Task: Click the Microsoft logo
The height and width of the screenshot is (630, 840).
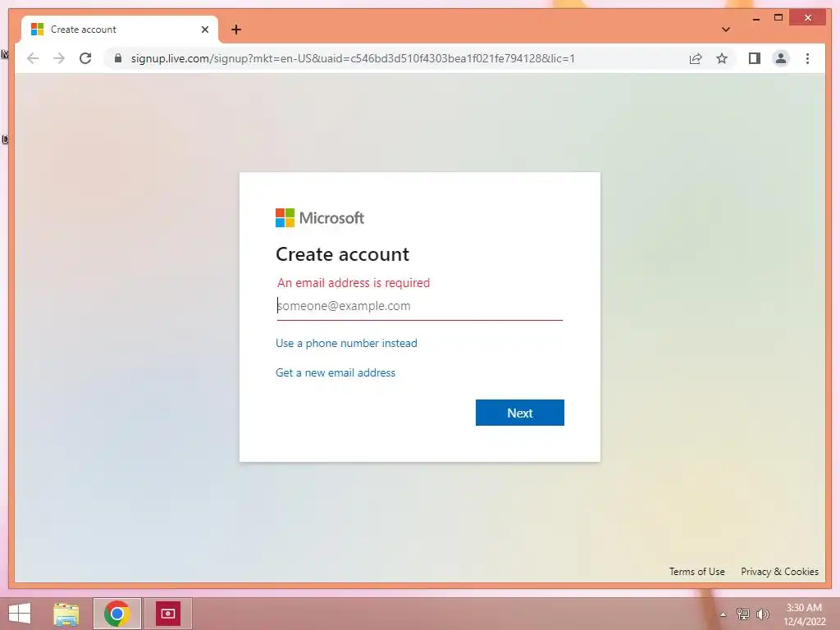Action: pos(319,217)
